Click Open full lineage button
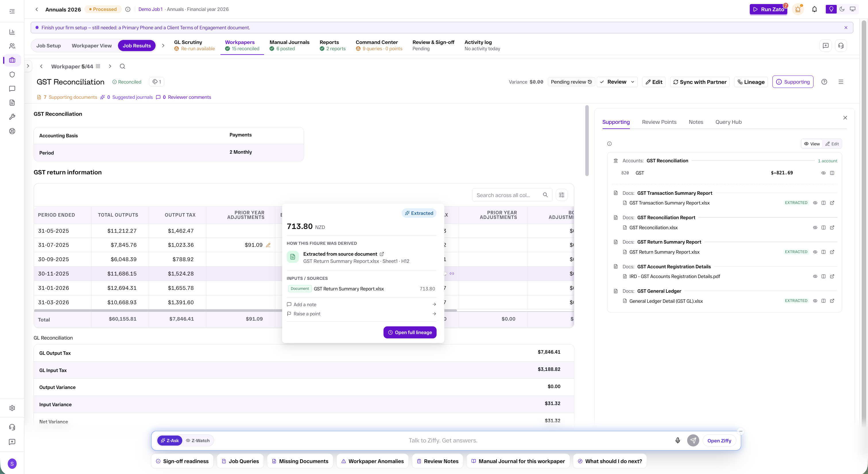Image resolution: width=868 pixels, height=474 pixels. pyautogui.click(x=410, y=332)
